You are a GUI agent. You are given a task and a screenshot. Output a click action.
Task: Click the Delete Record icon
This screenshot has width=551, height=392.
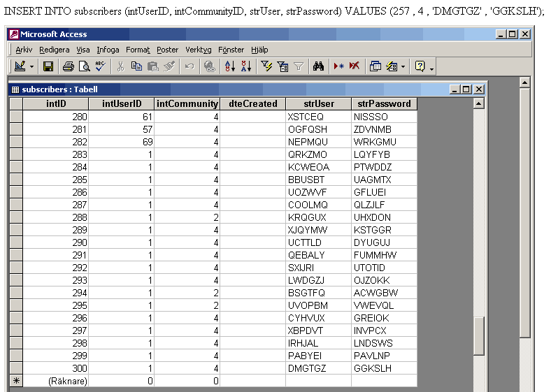pyautogui.click(x=355, y=66)
